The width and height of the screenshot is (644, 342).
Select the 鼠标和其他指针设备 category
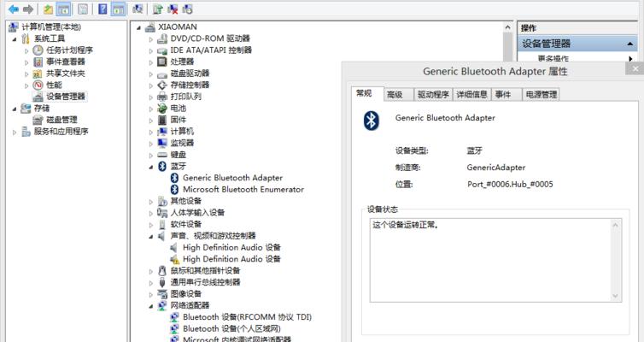pos(205,270)
